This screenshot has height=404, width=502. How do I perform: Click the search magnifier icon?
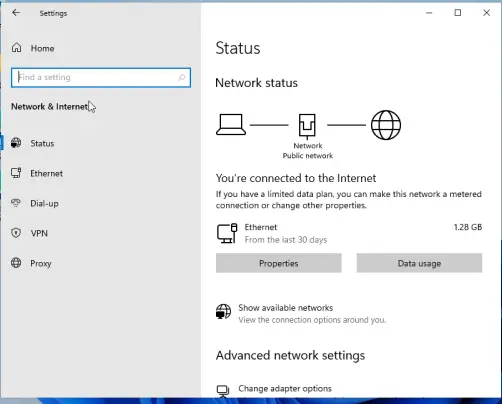182,77
